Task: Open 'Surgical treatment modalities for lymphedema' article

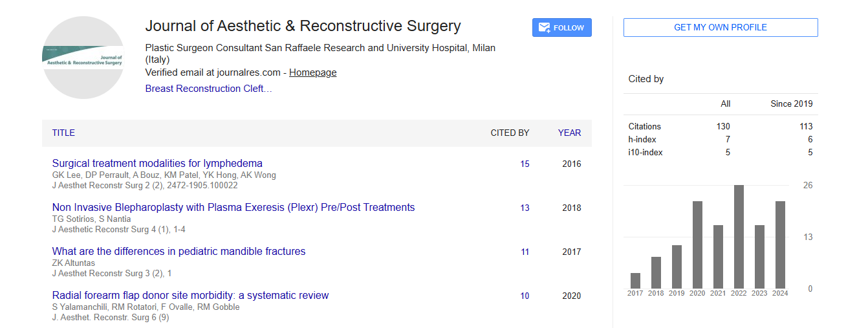Action: point(157,163)
